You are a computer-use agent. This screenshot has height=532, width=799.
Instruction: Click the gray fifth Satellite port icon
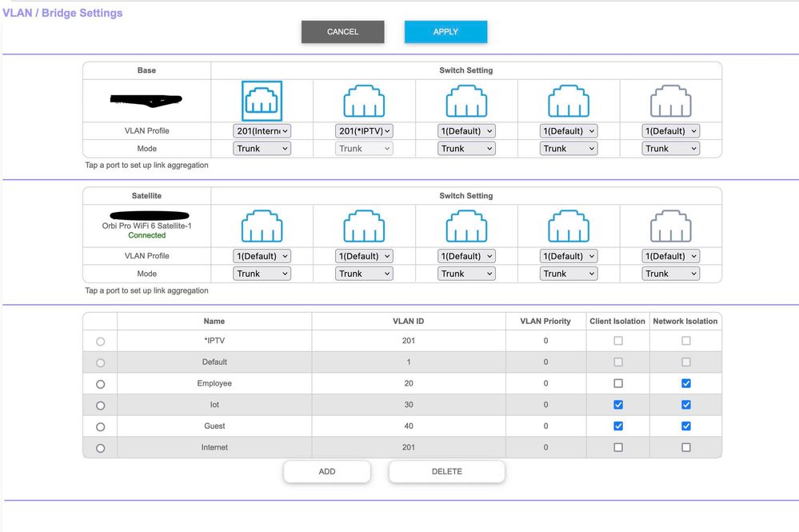(x=671, y=226)
